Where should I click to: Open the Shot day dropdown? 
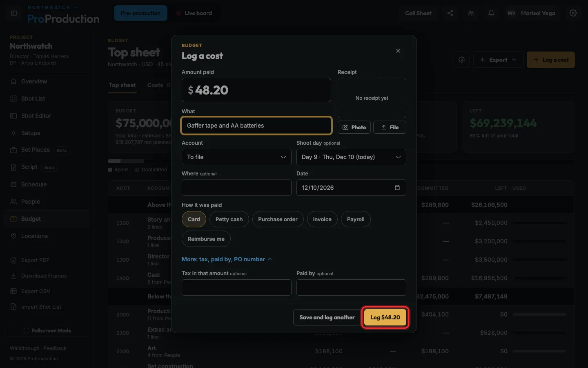[351, 157]
